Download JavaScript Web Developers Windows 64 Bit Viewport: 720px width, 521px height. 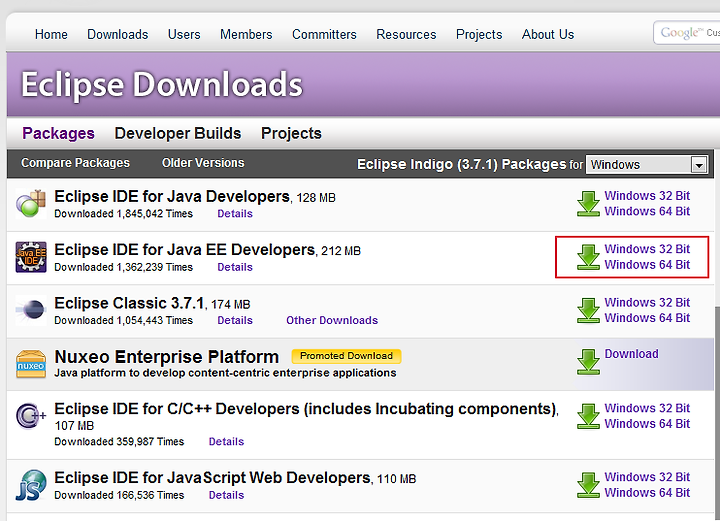coord(647,492)
